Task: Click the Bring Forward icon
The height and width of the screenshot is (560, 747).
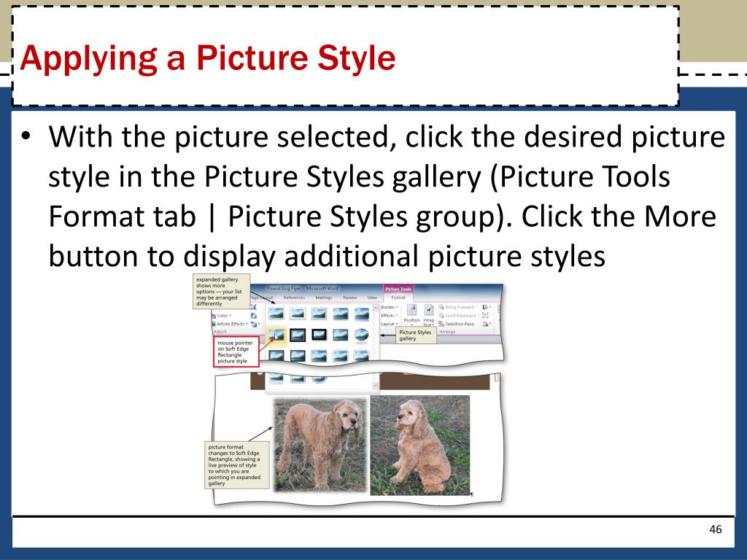Action: point(458,307)
